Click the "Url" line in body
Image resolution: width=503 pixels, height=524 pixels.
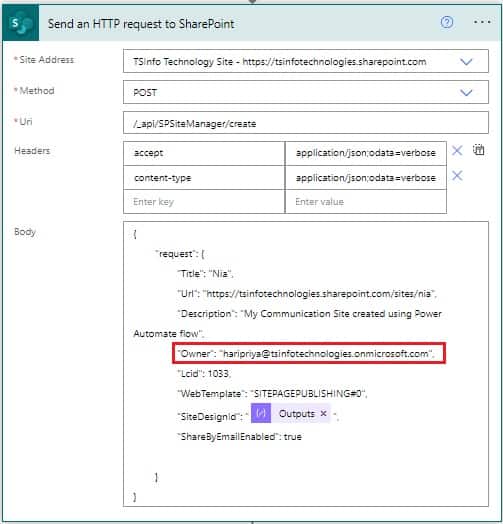point(307,294)
